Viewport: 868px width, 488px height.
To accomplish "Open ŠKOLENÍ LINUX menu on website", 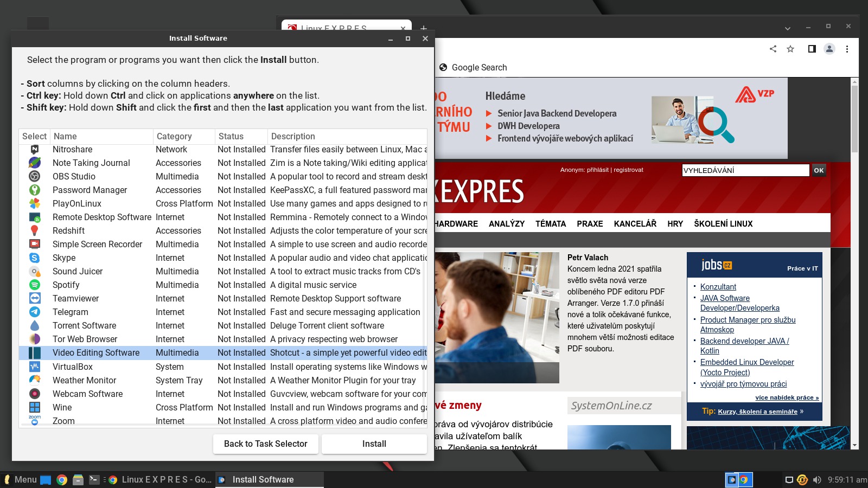I will [723, 223].
